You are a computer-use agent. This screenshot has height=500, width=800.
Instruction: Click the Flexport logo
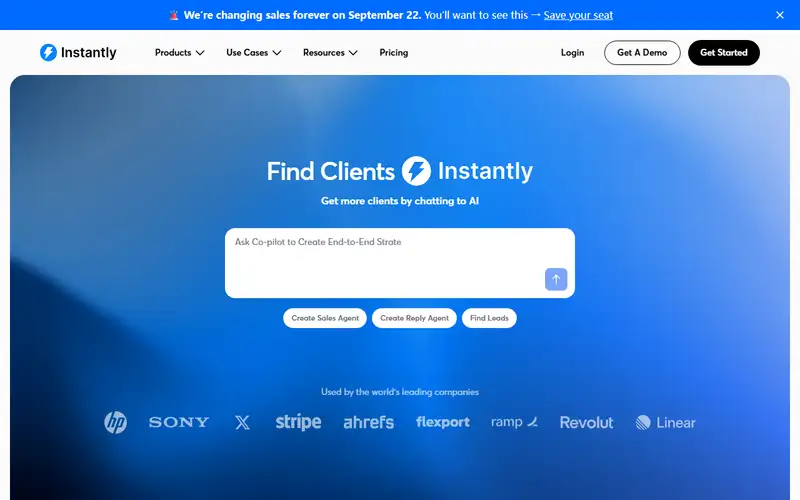pyautogui.click(x=442, y=422)
